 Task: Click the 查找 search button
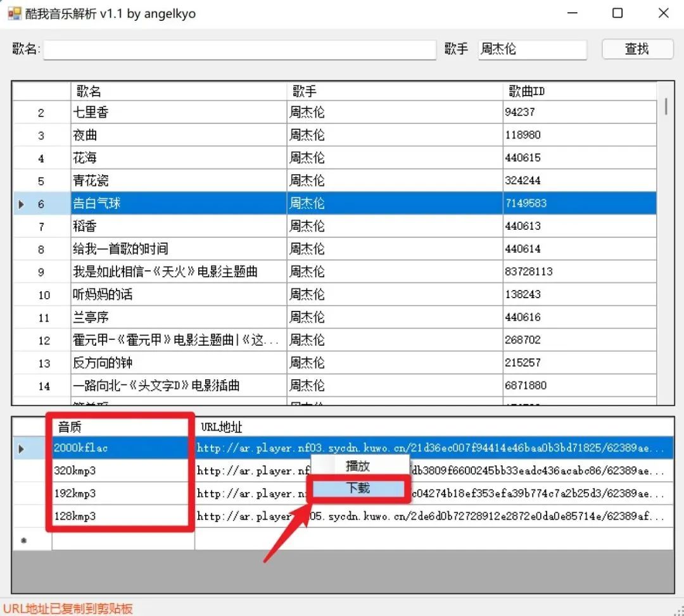coord(637,49)
